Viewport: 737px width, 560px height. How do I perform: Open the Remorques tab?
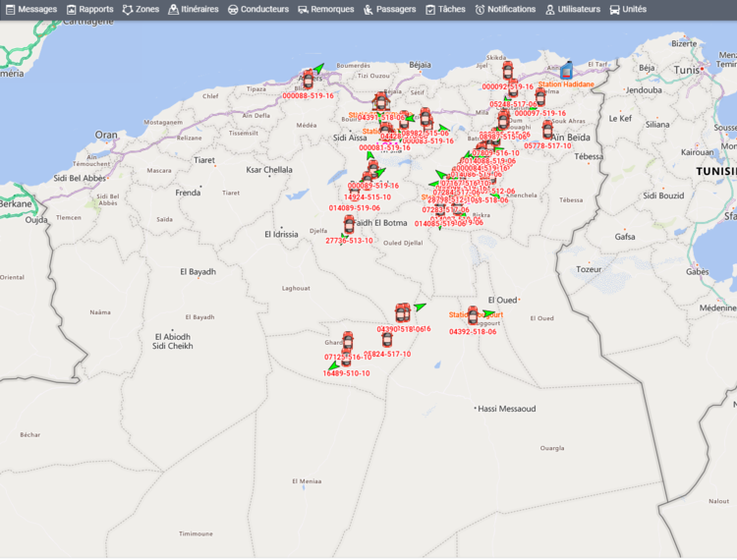325,10
